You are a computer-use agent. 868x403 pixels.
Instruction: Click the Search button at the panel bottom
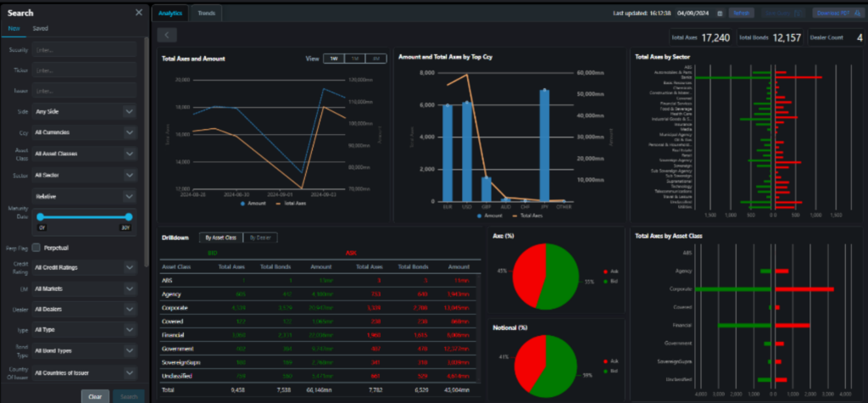tap(129, 396)
